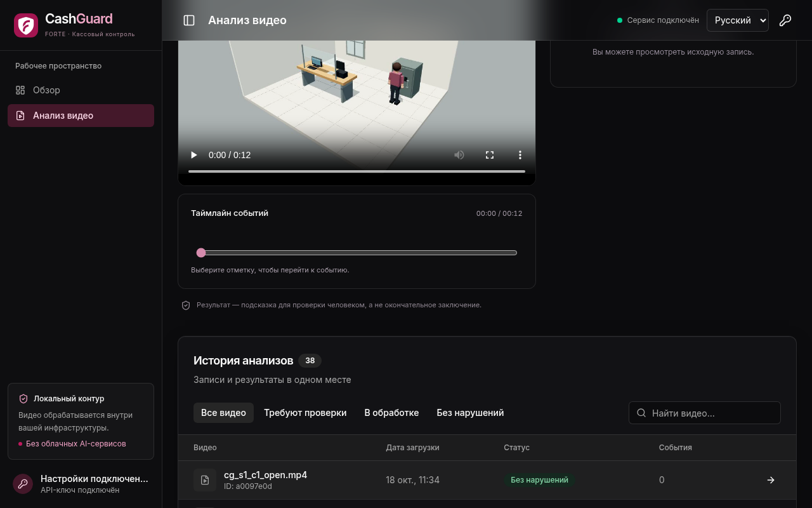Seek on video progress bar
The image size is (812, 508).
click(x=357, y=171)
